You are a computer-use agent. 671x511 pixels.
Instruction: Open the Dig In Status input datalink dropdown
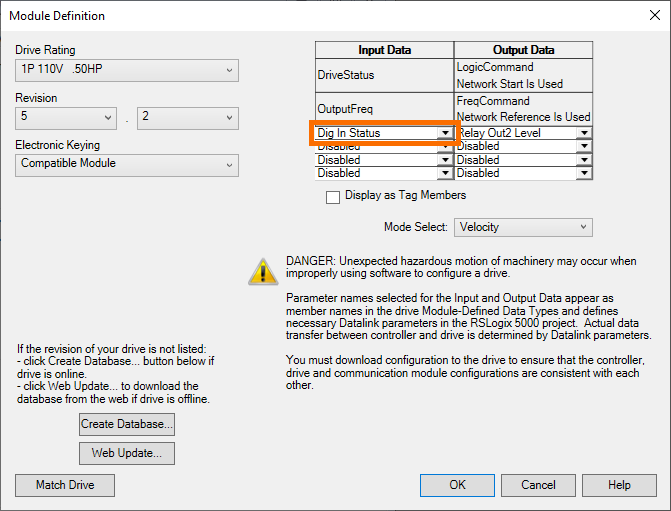[445, 133]
